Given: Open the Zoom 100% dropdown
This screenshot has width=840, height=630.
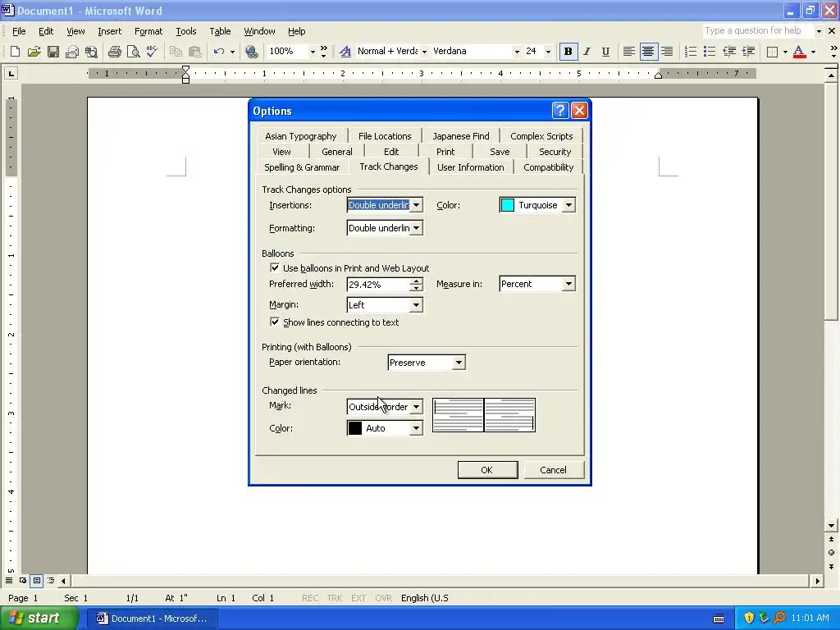Looking at the screenshot, I should tap(313, 52).
